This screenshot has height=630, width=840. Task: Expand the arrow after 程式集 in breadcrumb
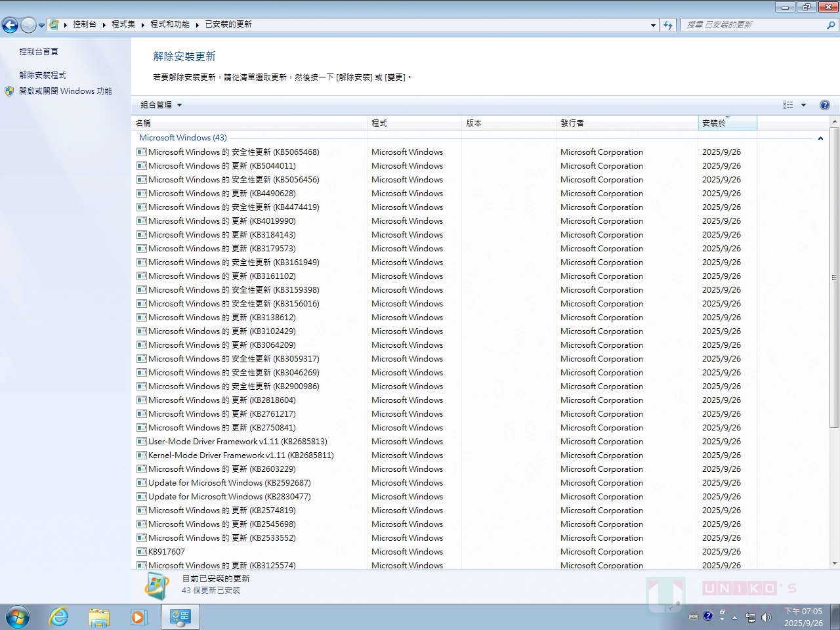click(x=142, y=24)
